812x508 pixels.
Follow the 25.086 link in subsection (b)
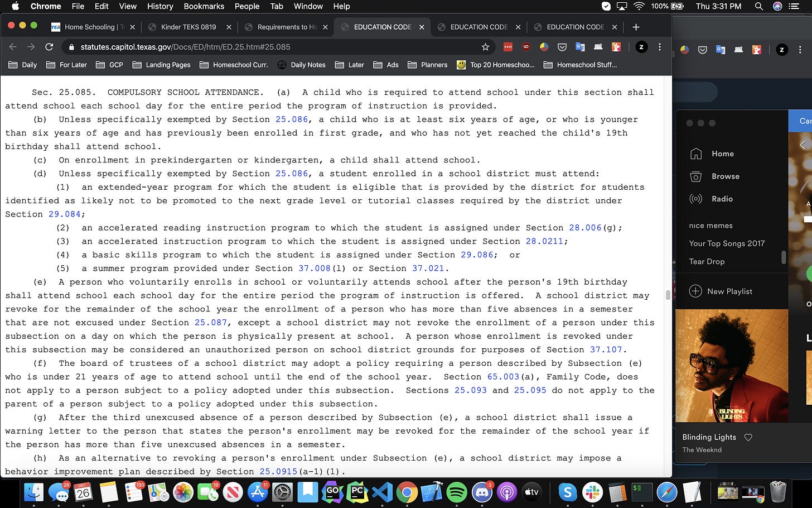click(292, 119)
